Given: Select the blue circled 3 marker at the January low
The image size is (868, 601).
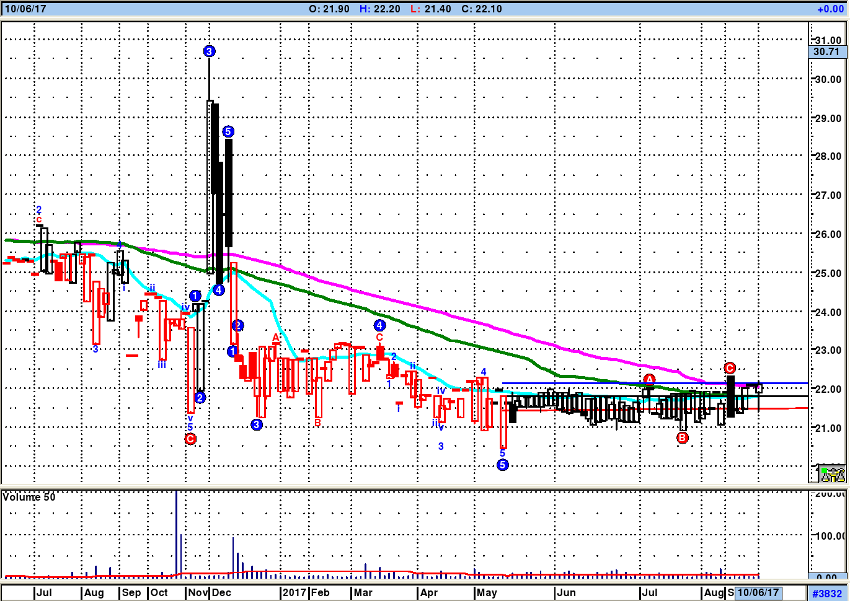Looking at the screenshot, I should pyautogui.click(x=257, y=424).
